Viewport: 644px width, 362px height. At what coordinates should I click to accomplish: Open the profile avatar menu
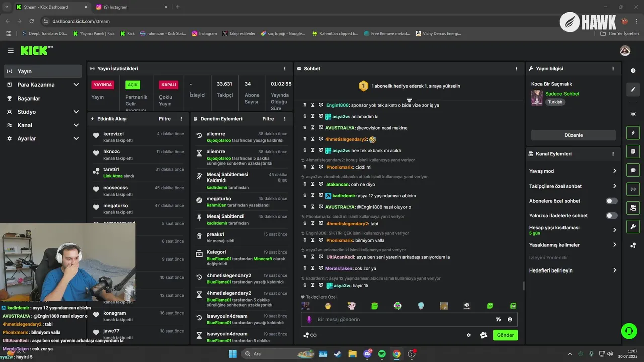625,51
